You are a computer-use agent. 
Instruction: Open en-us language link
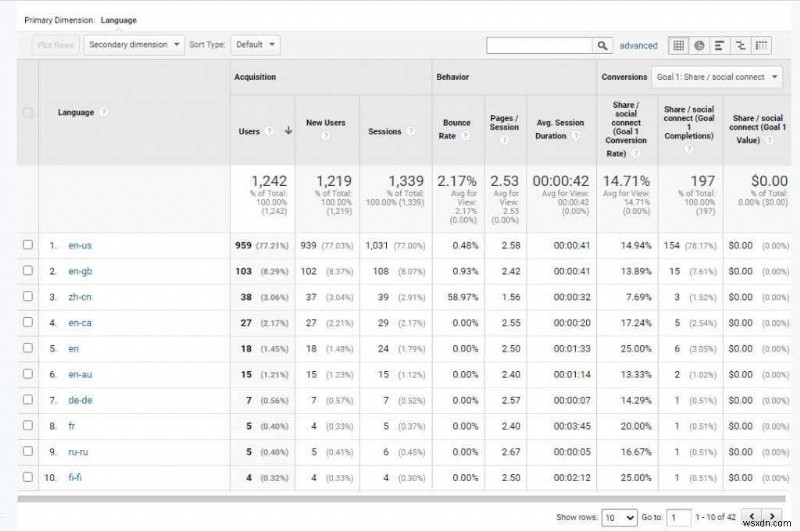(x=80, y=245)
